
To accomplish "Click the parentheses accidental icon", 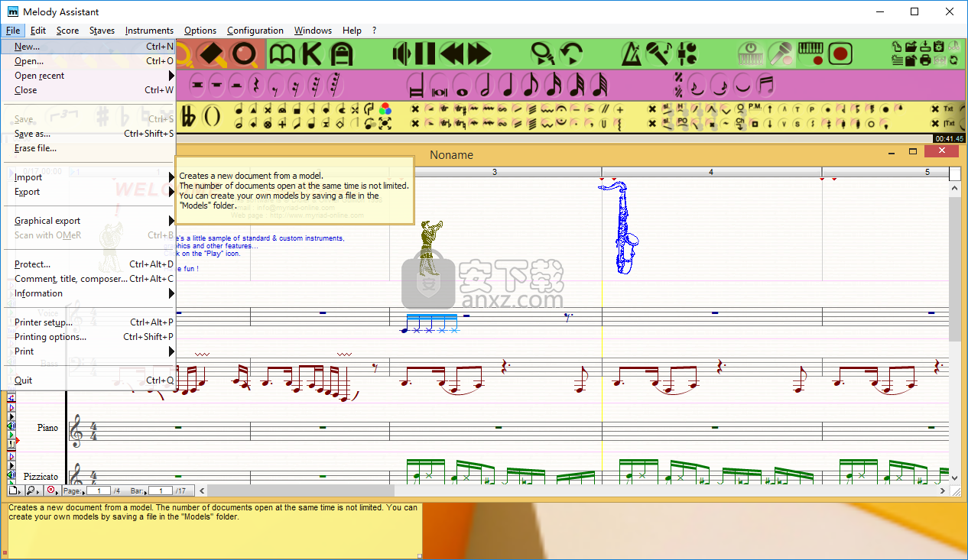I will [212, 118].
